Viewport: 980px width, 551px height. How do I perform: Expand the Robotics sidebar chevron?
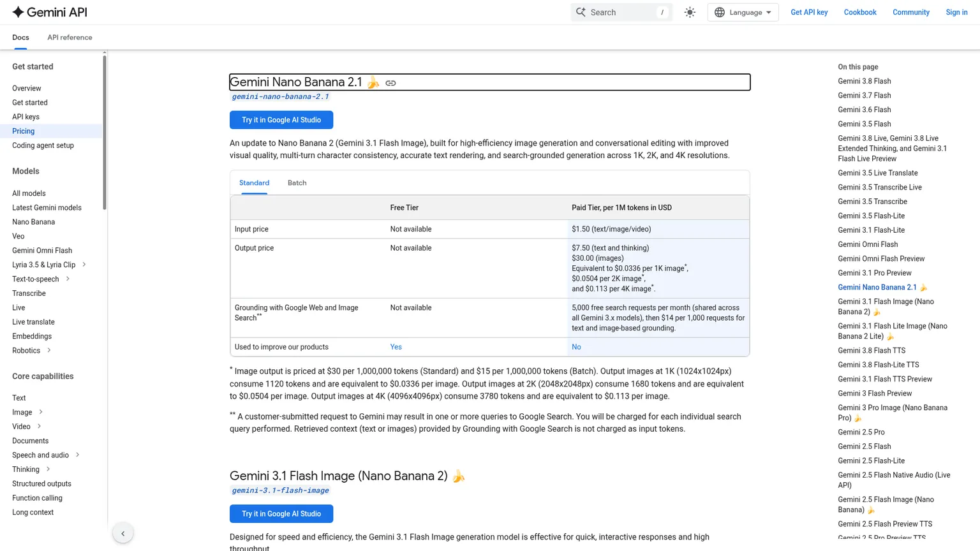49,350
